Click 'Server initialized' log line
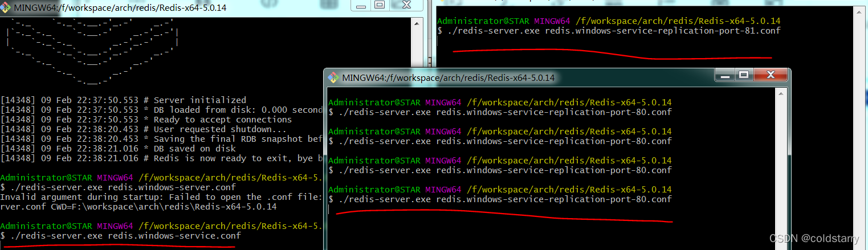The image size is (868, 250). point(123,100)
